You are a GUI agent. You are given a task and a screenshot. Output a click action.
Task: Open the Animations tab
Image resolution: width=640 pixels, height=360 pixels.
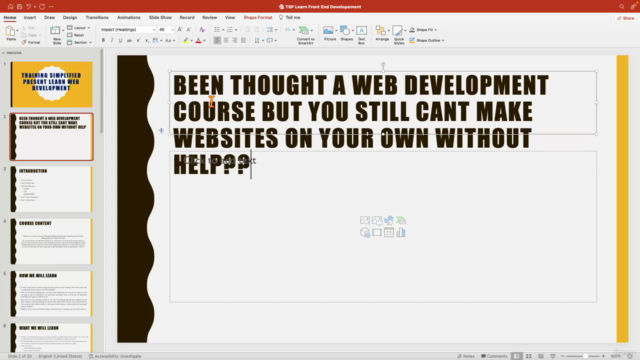click(129, 18)
